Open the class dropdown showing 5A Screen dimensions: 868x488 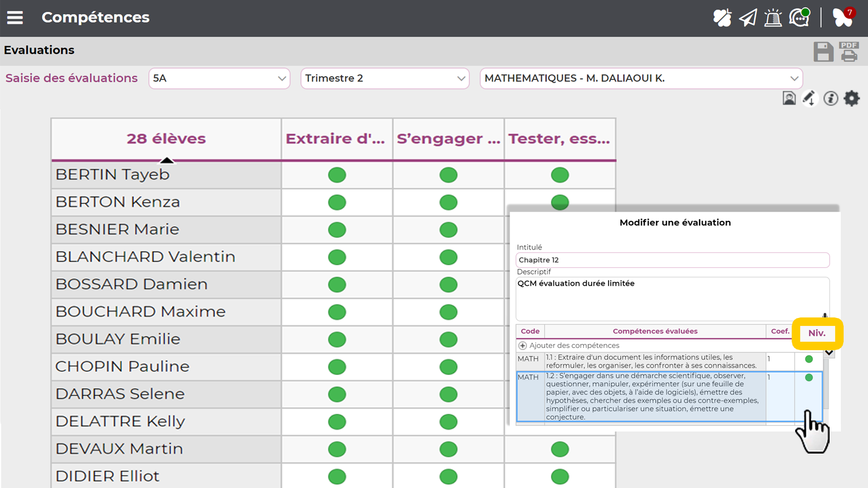coord(219,79)
